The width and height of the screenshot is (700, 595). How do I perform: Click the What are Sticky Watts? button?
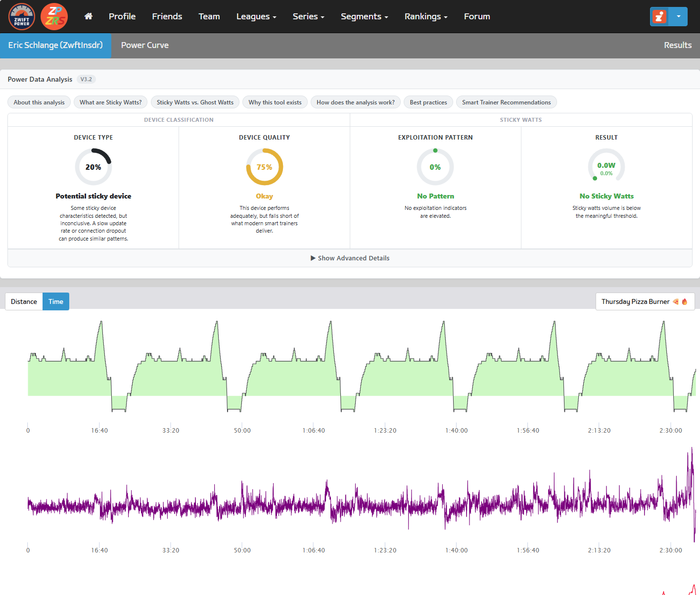pyautogui.click(x=111, y=102)
